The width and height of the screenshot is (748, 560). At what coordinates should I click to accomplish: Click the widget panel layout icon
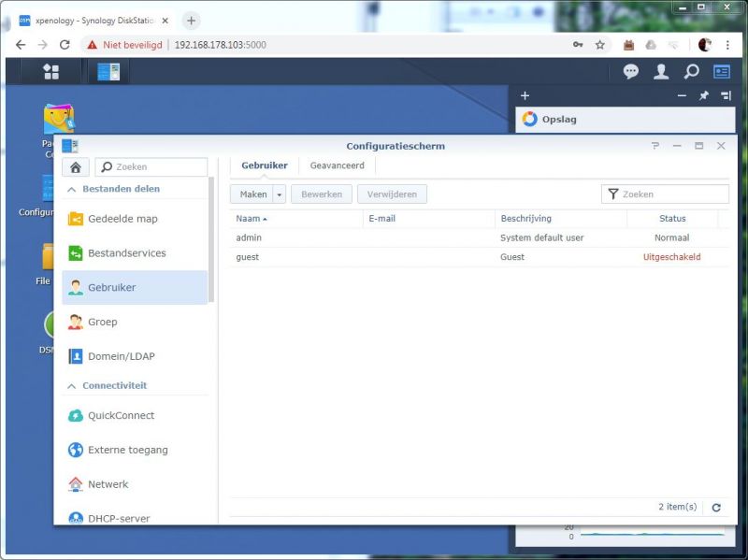[726, 95]
